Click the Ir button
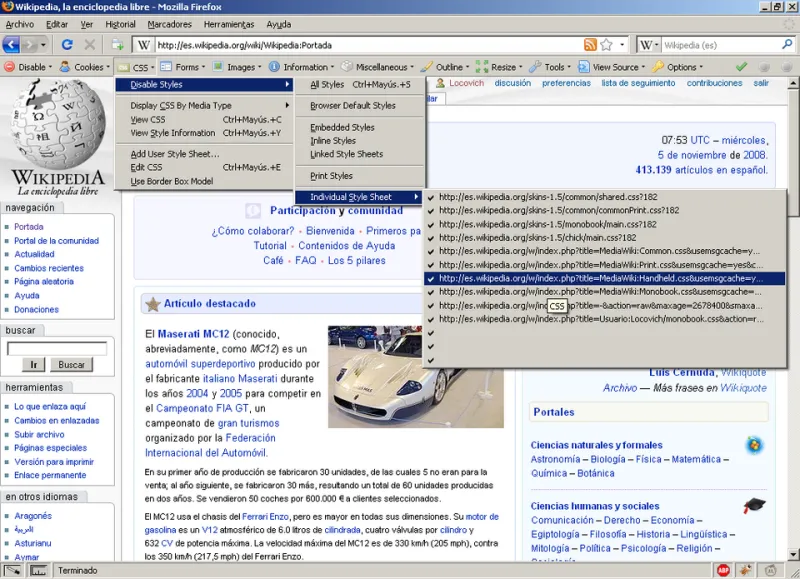This screenshot has height=579, width=800. coord(34,365)
